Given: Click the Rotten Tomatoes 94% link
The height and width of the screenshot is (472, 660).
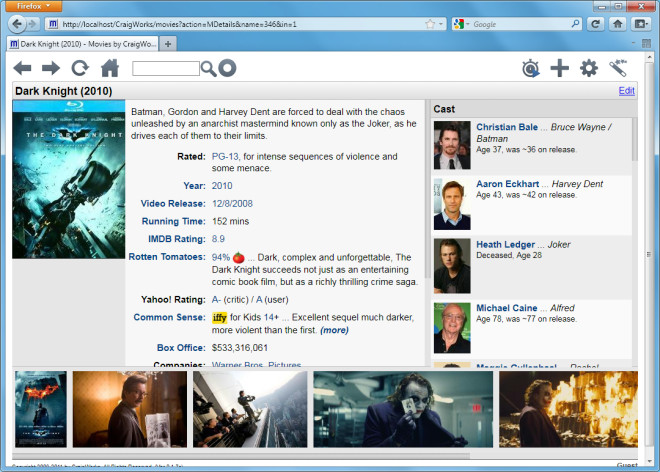Looking at the screenshot, I should [221, 257].
